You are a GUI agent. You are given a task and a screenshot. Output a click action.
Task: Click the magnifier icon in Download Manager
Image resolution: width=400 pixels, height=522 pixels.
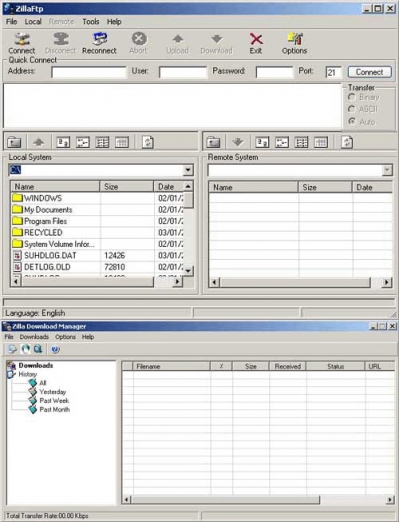38,349
